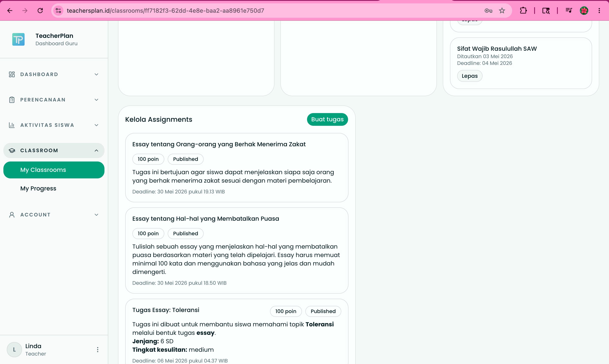Click 'Deadline: 30 Mei 2026 pukul 19.13 WIB'
609x364 pixels.
178,192
